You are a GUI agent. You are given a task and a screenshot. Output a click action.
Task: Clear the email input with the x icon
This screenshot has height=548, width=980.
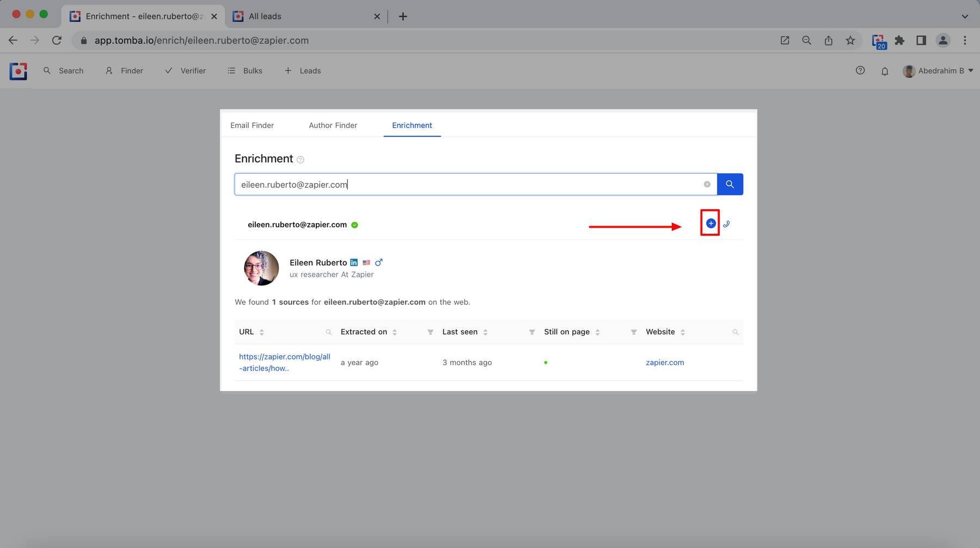pos(707,184)
